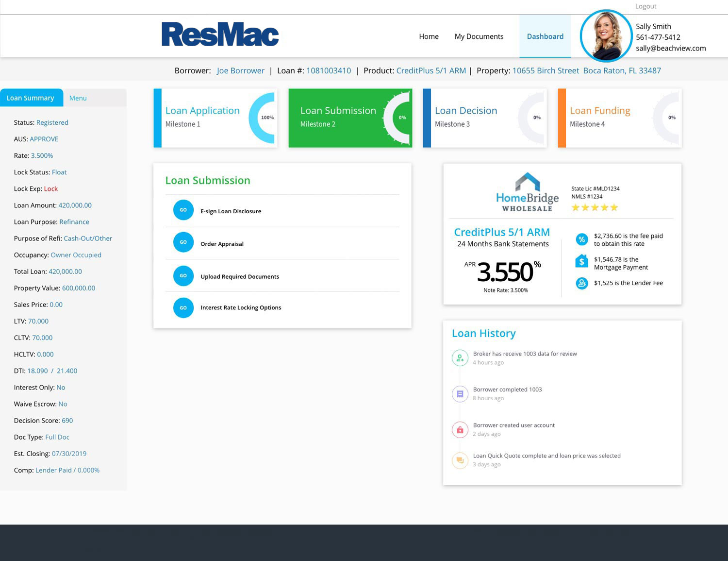728x561 pixels.
Task: Go to My Documents page
Action: tap(479, 36)
